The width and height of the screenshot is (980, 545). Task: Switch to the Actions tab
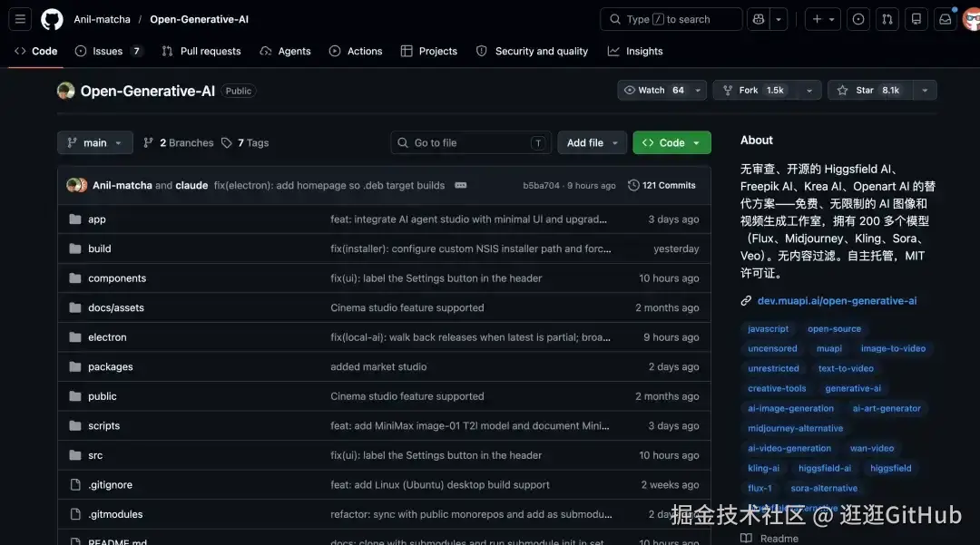click(356, 51)
